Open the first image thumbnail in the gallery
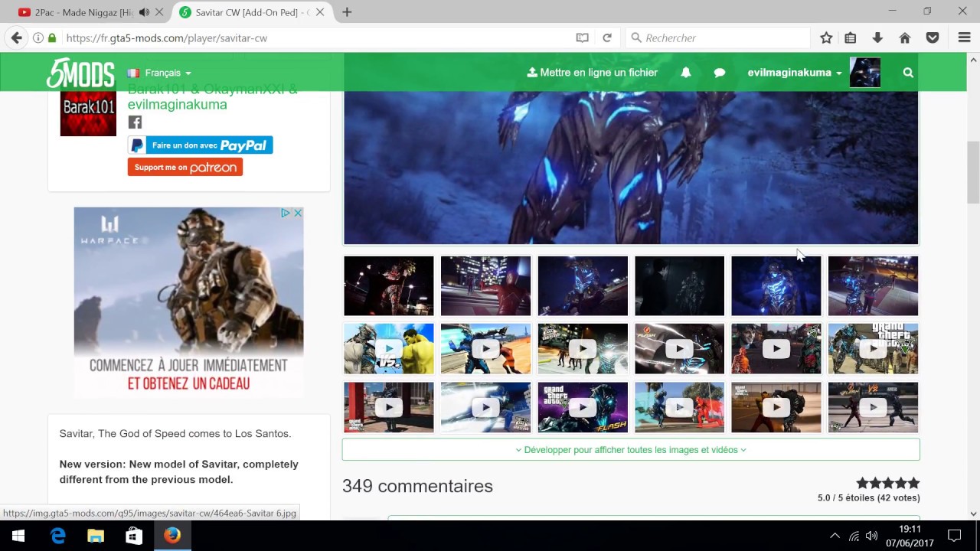Image resolution: width=980 pixels, height=551 pixels. tap(389, 285)
